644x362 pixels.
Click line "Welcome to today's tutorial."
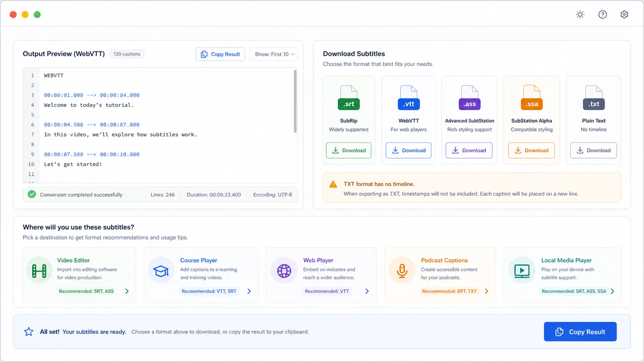[89, 105]
